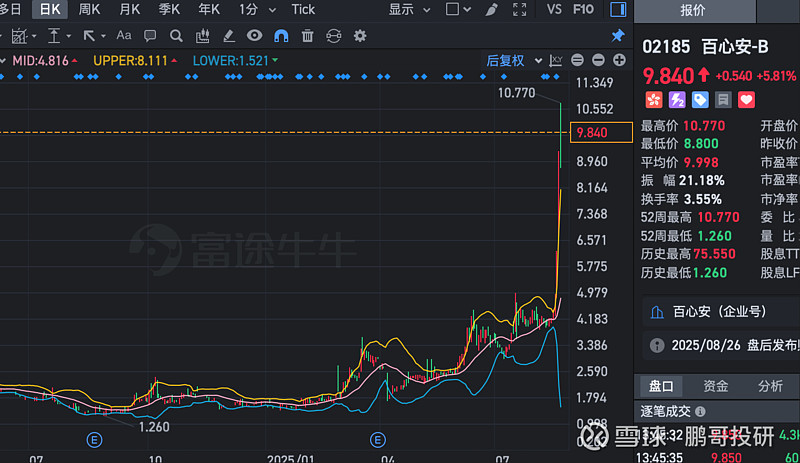Screen dimensions: 800x463
Task: Click the 10.770 high price label
Action: [x=516, y=93]
